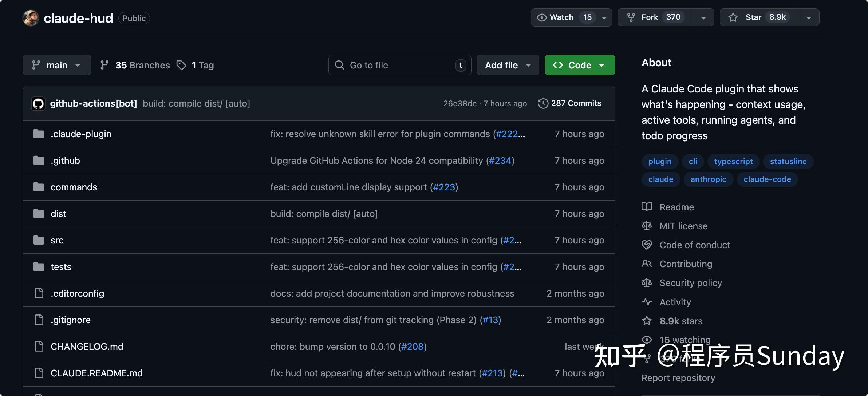Screen dimensions: 868x396
Task: Click Report repository link
Action: click(x=678, y=378)
